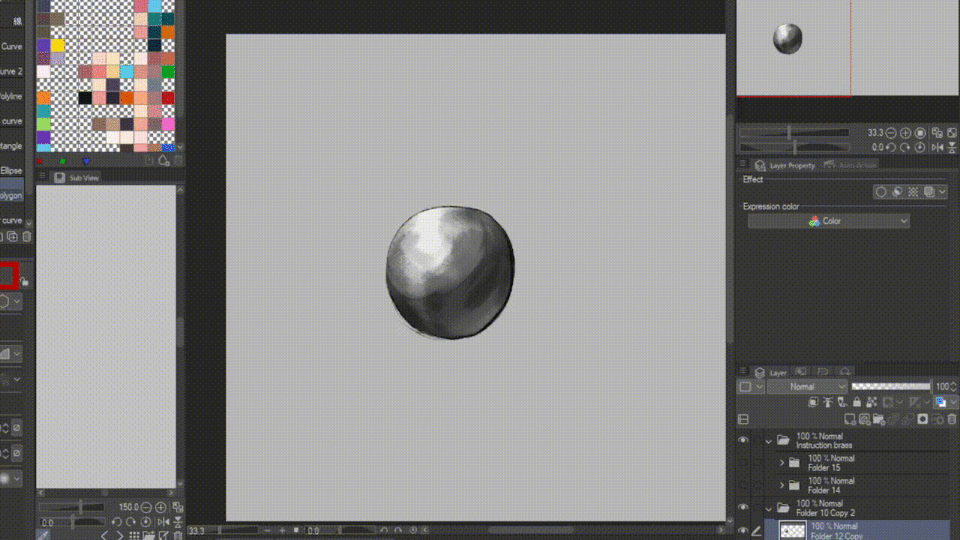Screen dimensions: 960x540
Task: Create a new vector layer
Action: [864, 419]
